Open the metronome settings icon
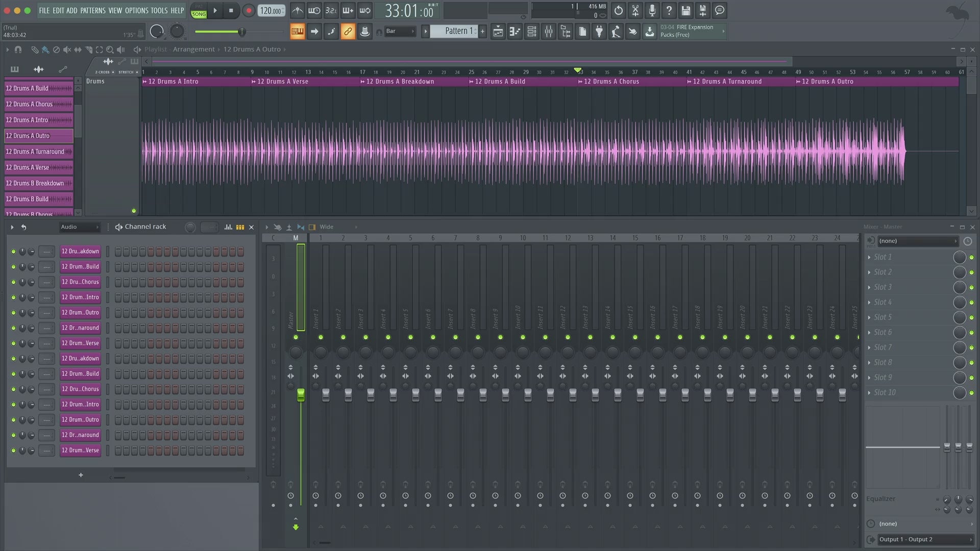The image size is (980, 551). (298, 10)
